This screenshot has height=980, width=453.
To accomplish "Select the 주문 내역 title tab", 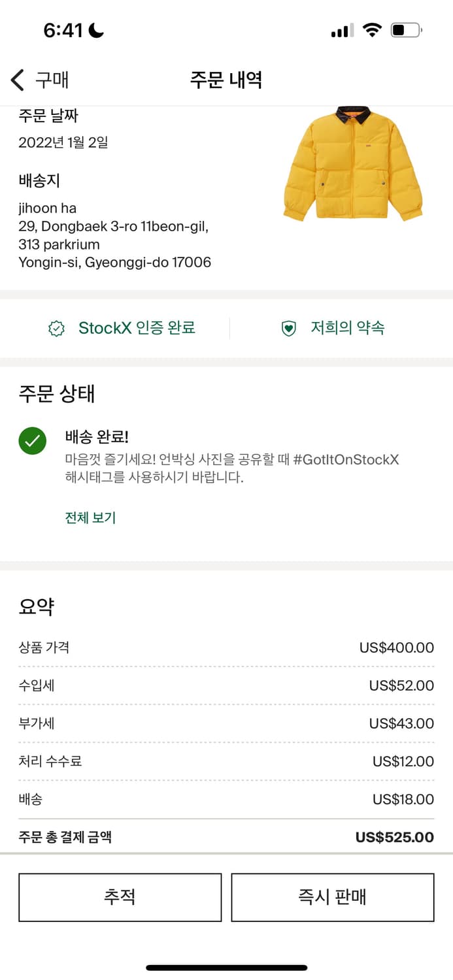I will tap(226, 79).
